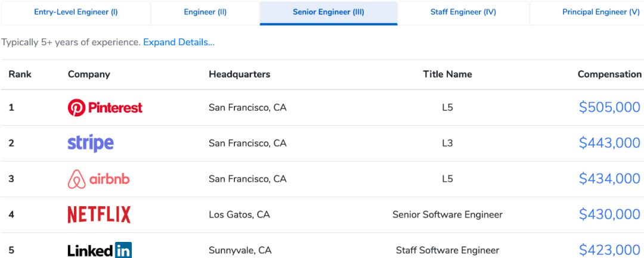This screenshot has width=644, height=258.
Task: View Airbnb's $434,000 compensation details
Action: (609, 179)
